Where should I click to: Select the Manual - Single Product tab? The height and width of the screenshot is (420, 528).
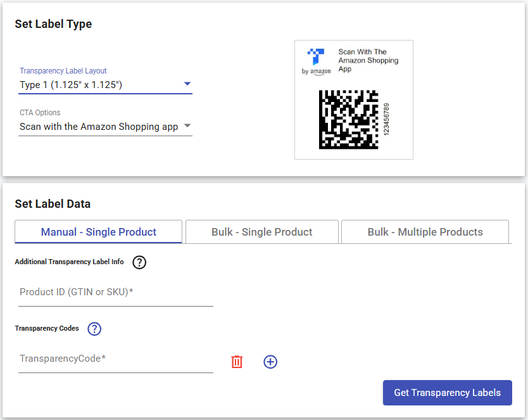(98, 232)
